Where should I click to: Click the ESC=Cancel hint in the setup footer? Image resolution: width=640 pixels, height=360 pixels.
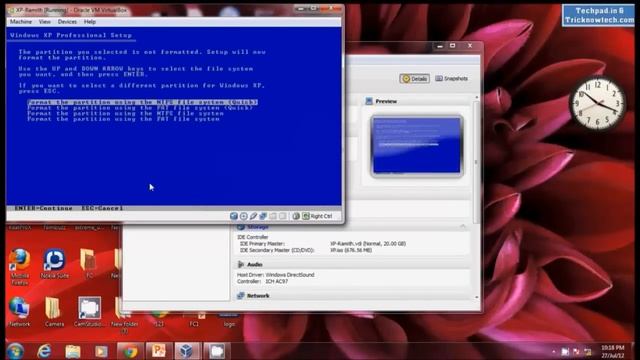102,208
